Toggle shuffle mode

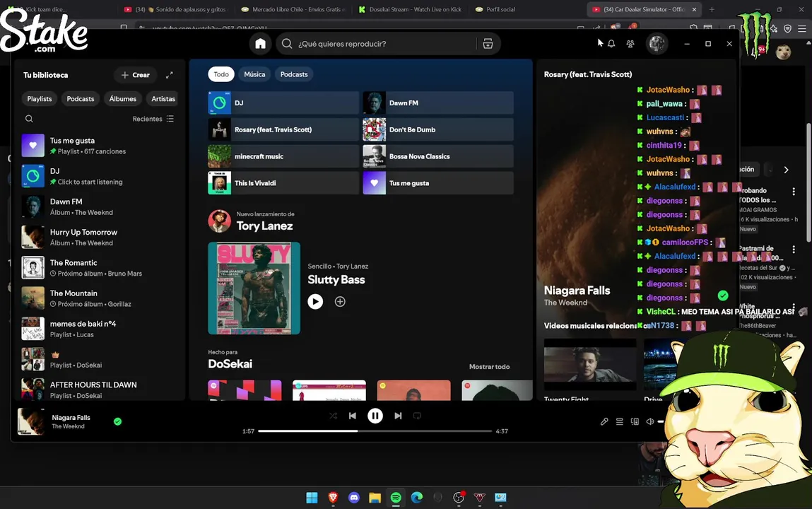(333, 416)
